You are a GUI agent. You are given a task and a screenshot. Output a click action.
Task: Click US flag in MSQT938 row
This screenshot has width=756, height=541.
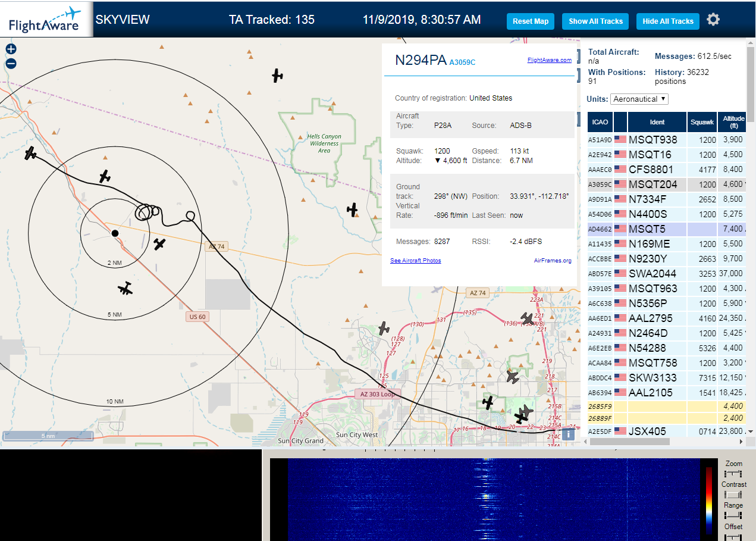(x=620, y=139)
